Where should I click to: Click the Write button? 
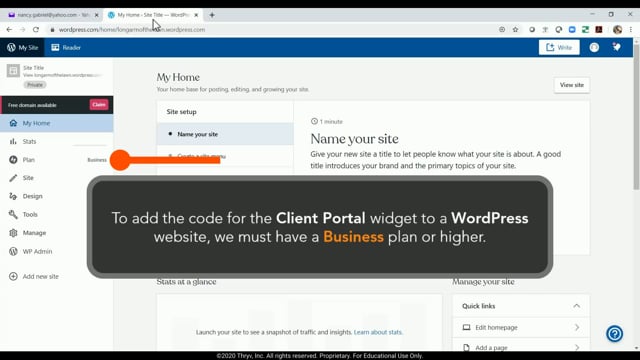click(x=559, y=47)
